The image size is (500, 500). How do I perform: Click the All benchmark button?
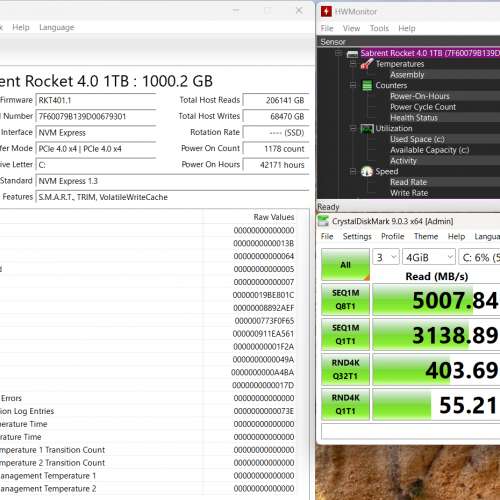pyautogui.click(x=345, y=264)
